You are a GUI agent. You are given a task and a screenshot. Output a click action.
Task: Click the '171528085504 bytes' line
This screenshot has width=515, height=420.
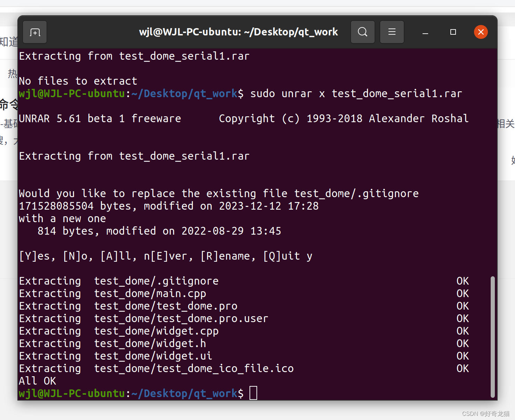coord(169,206)
